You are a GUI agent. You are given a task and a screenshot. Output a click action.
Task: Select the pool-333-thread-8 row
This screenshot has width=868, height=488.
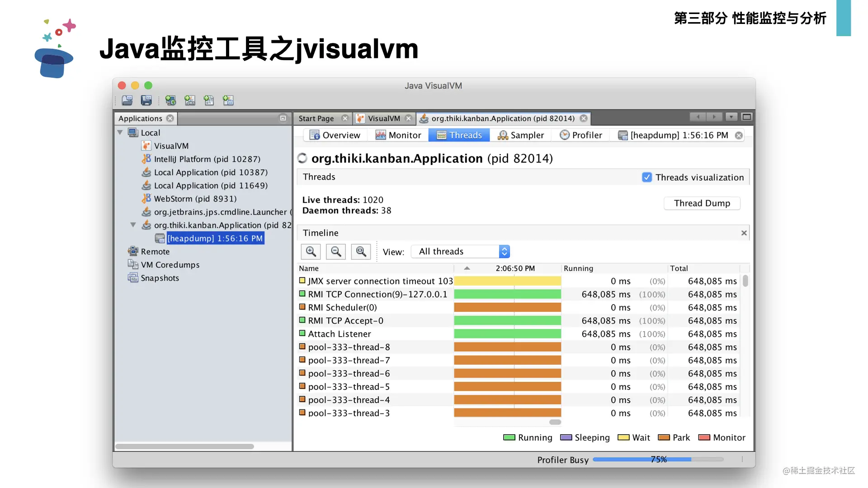(x=519, y=347)
